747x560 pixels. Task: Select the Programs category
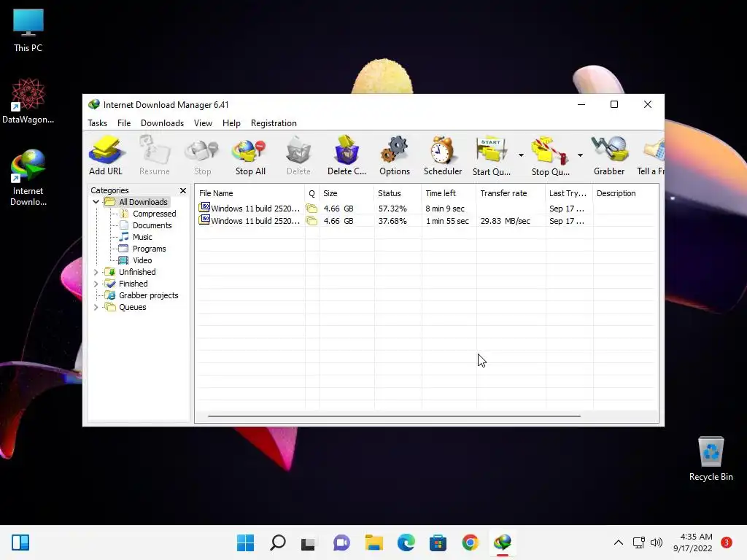[149, 249]
